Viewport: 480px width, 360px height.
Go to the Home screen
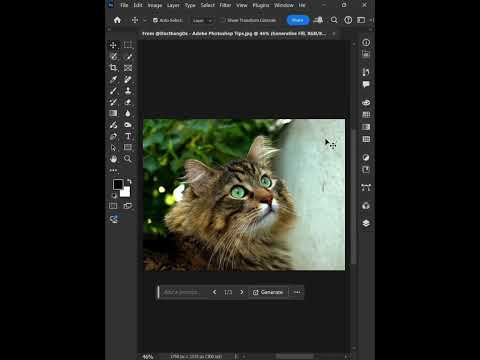117,20
